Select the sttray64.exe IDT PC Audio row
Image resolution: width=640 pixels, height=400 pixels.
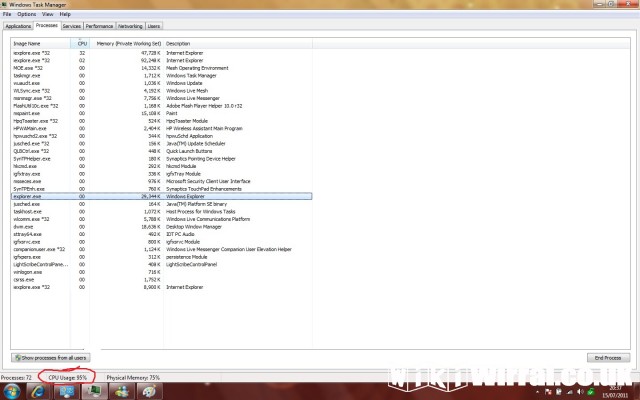click(162, 234)
